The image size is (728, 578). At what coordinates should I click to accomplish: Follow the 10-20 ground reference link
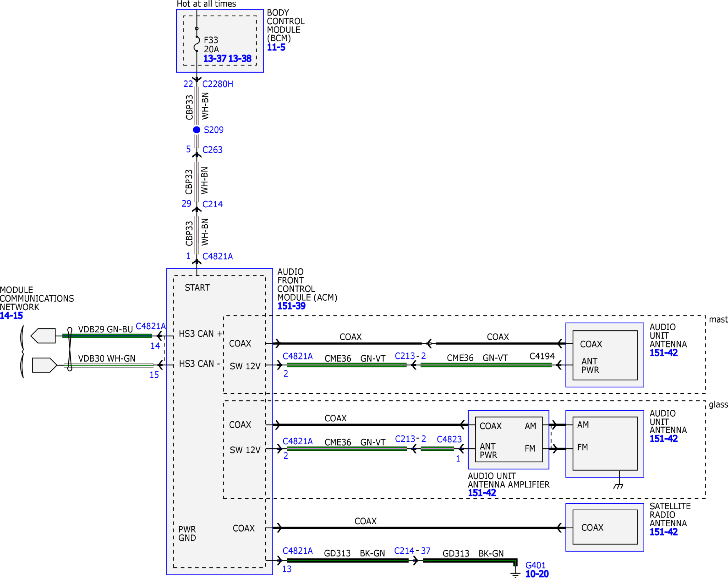pos(537,574)
